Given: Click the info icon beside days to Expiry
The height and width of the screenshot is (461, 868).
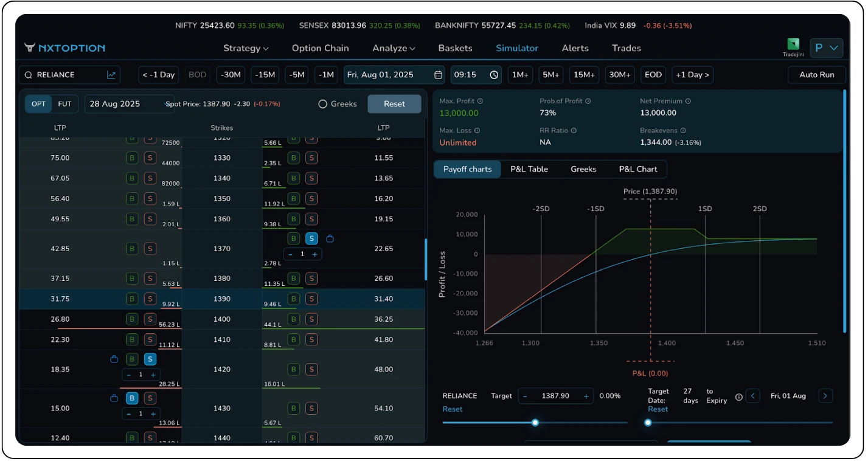Looking at the screenshot, I should [739, 397].
